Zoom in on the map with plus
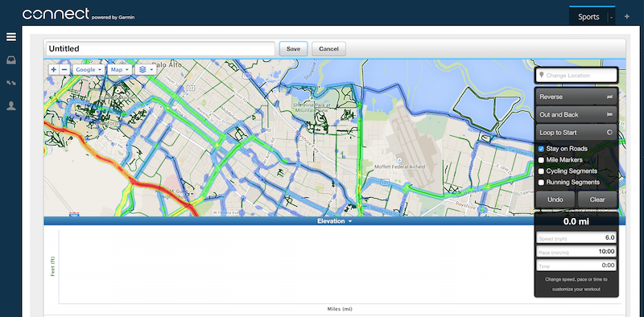Screen dimensions: 644x317 [x=54, y=70]
